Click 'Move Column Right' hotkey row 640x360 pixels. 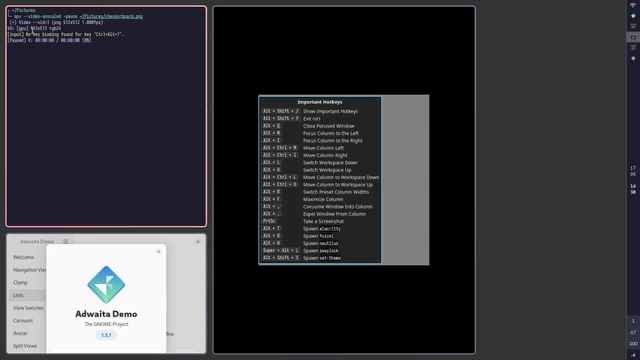(320, 155)
